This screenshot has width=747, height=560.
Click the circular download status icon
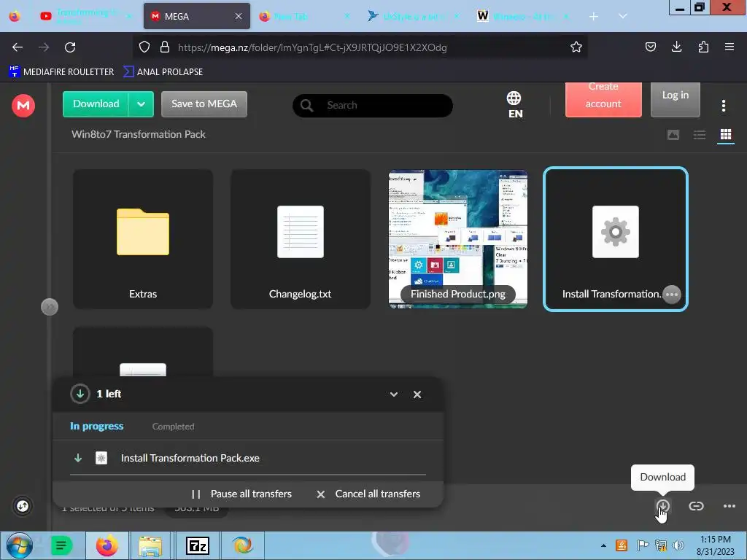(80, 394)
